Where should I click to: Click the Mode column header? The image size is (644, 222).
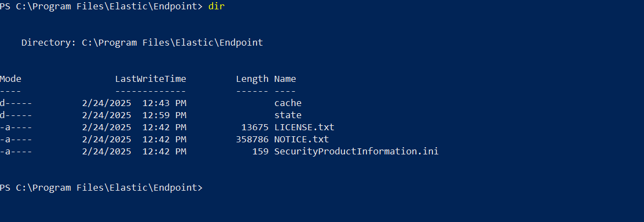coord(10,79)
